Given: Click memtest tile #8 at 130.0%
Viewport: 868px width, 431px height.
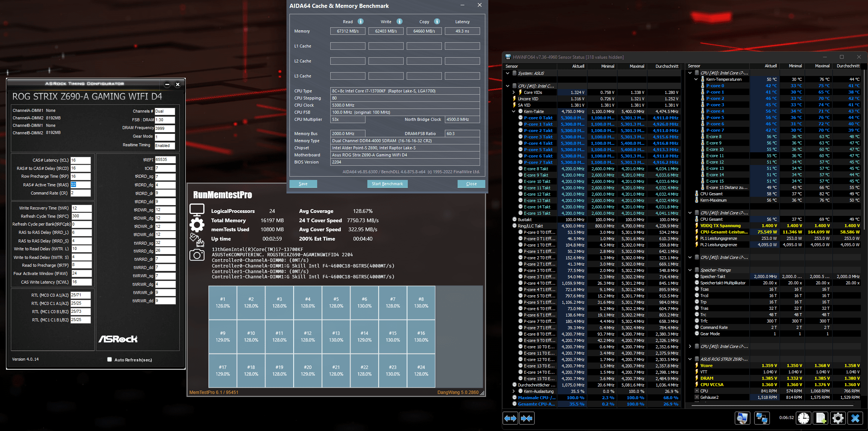Looking at the screenshot, I should click(421, 303).
